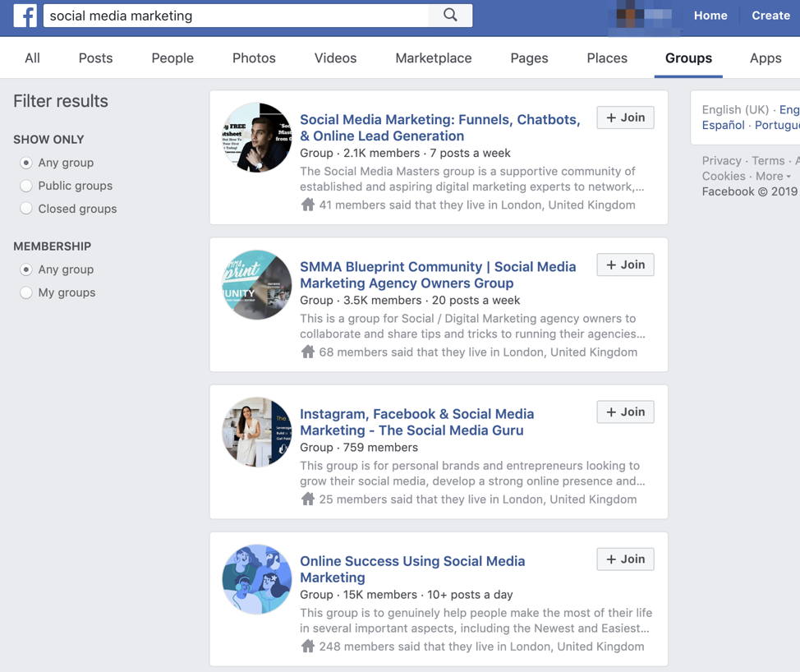Click the search magnifier icon
Viewport: 800px width, 672px height.
[450, 16]
